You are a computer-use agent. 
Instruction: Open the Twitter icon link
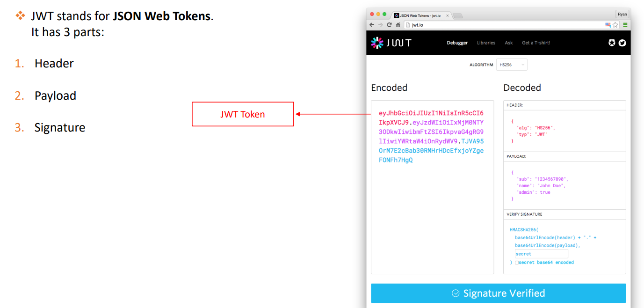tap(622, 43)
